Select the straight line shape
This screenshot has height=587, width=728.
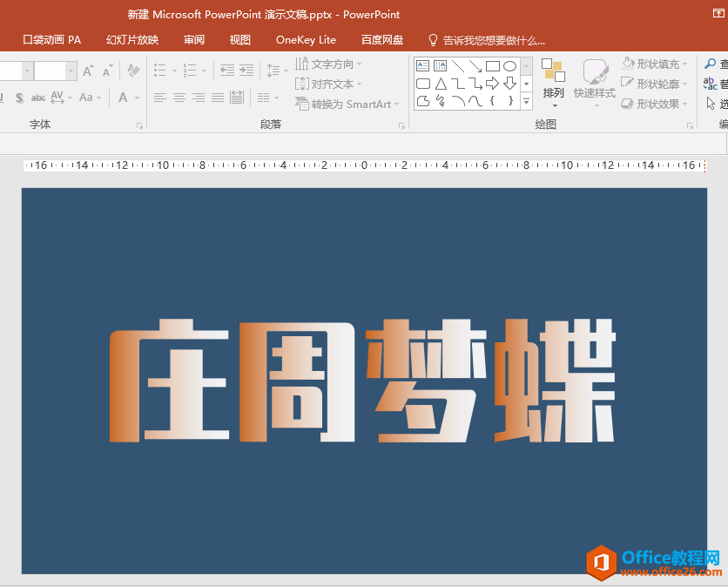458,66
